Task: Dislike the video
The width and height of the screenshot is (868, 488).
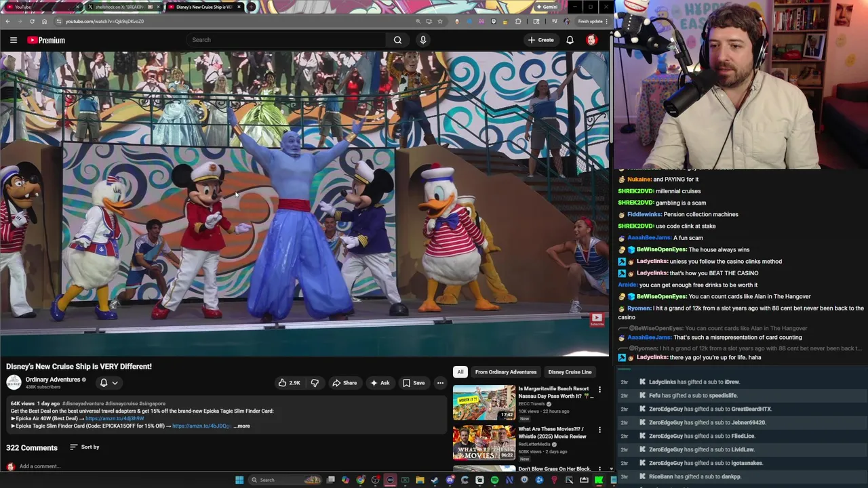Action: pos(315,383)
